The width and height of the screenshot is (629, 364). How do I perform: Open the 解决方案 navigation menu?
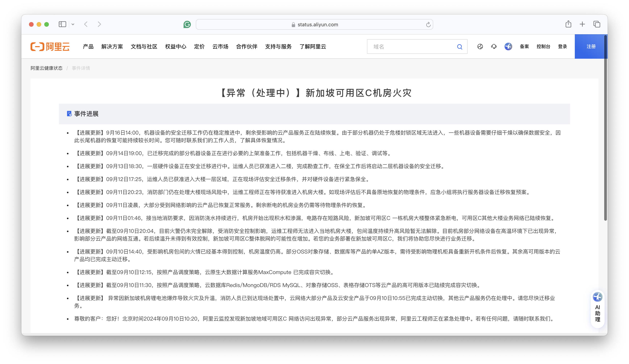[x=112, y=47]
